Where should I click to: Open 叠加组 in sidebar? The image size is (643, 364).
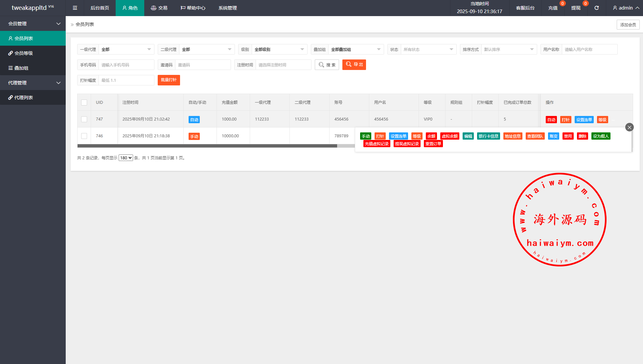pos(21,68)
